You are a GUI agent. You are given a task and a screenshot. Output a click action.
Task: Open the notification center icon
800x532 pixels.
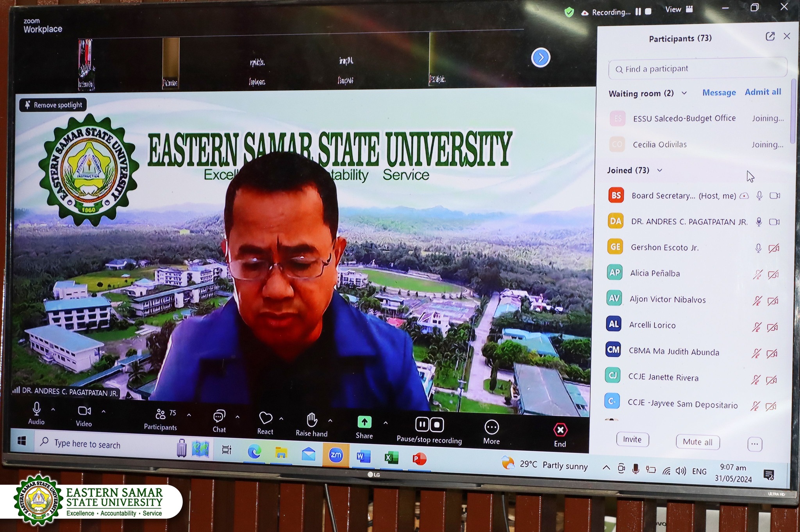point(769,475)
